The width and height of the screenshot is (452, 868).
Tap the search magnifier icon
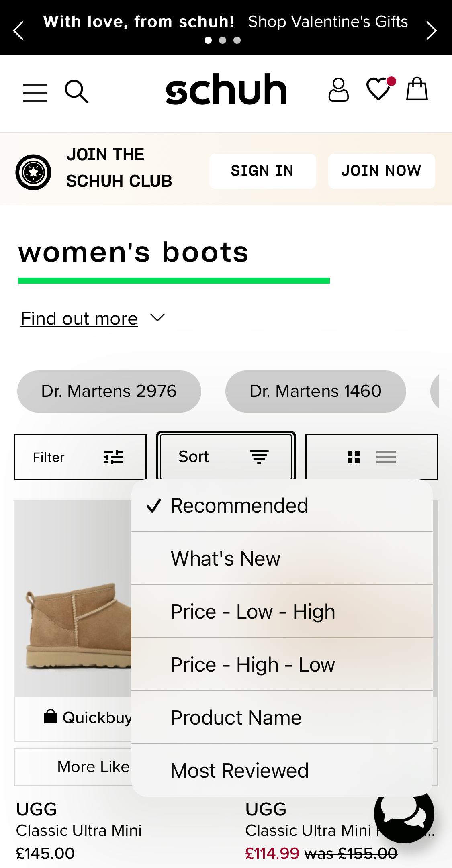pos(76,91)
